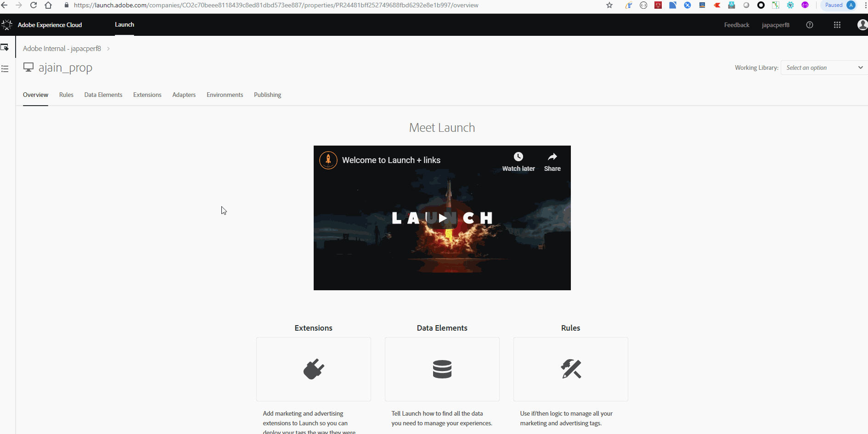Click the Data Elements card heading

click(x=442, y=328)
